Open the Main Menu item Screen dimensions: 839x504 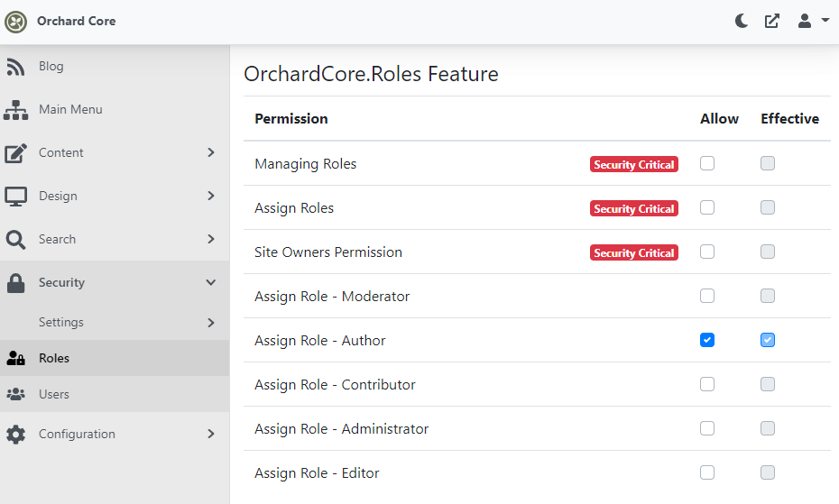(x=70, y=109)
